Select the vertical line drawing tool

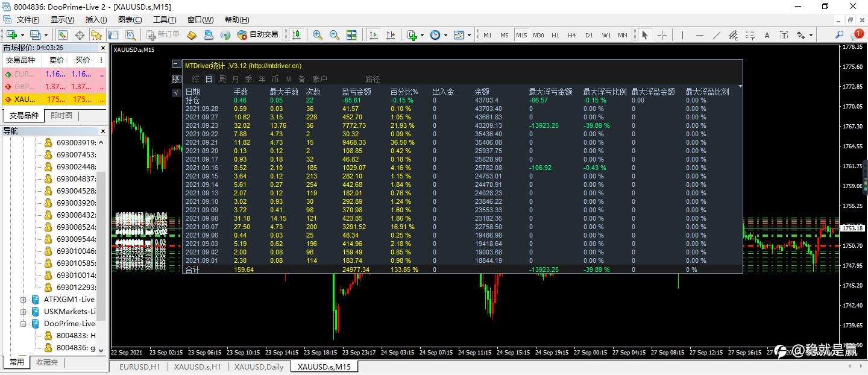click(684, 35)
